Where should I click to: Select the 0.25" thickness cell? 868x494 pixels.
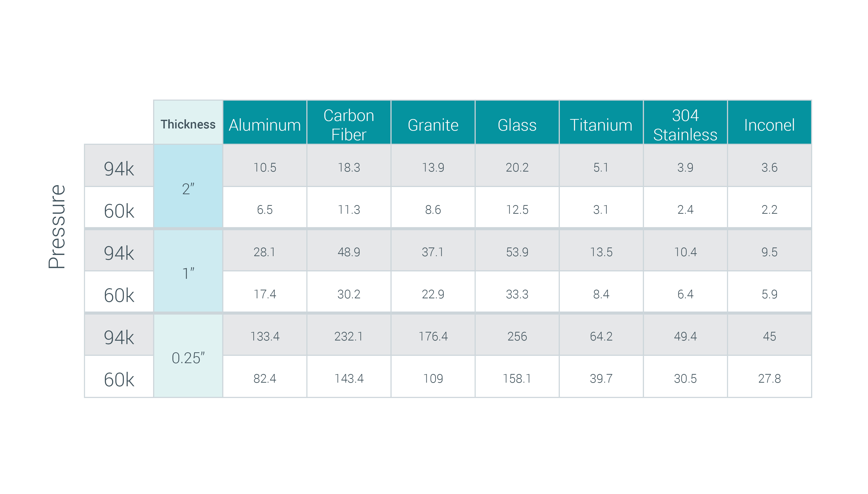click(x=188, y=358)
